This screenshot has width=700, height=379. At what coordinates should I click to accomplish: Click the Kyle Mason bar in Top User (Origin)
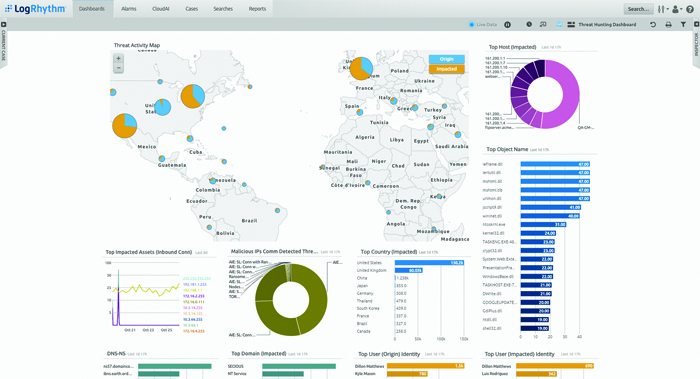click(407, 374)
